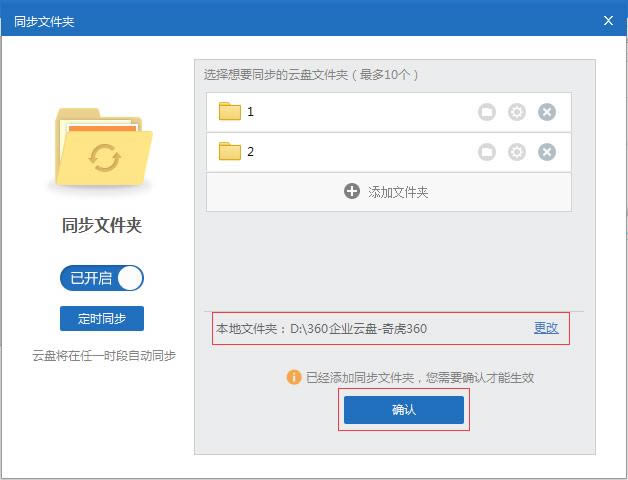
Task: Close the 同步文件夹 dialog window
Action: [x=608, y=20]
